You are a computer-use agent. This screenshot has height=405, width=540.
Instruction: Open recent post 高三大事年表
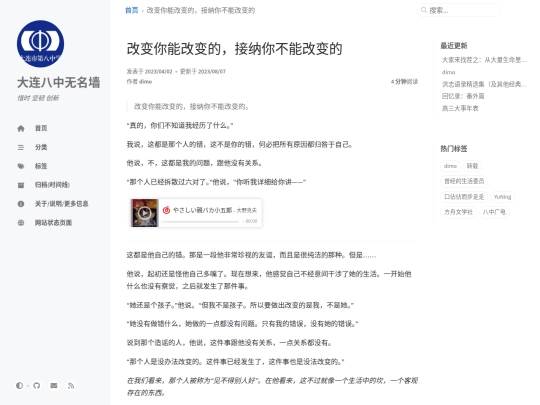point(460,108)
